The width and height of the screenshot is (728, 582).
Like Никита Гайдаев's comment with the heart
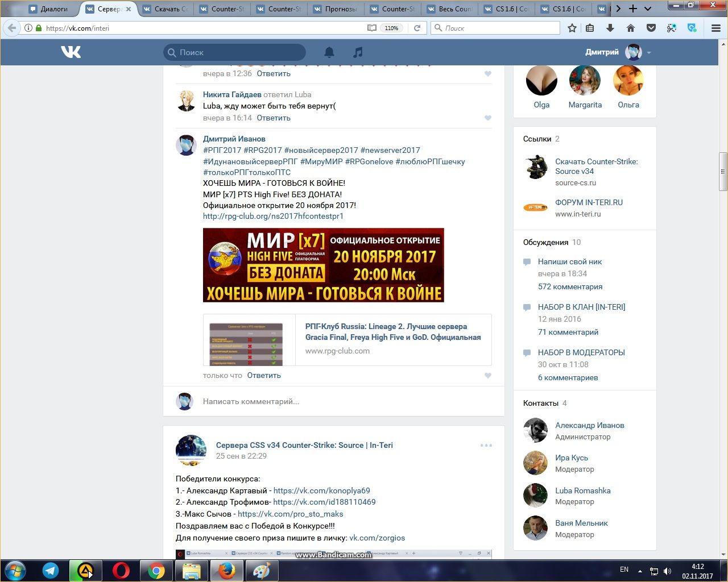(x=487, y=118)
